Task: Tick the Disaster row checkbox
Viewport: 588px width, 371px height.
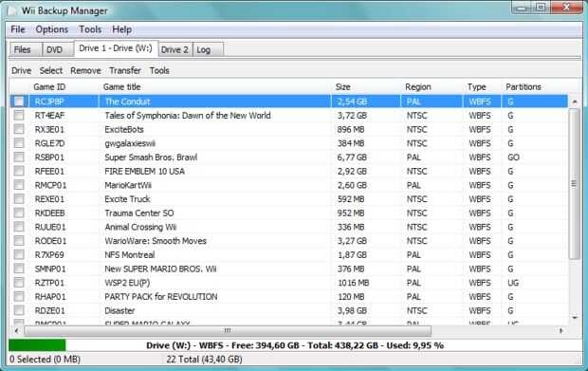Action: (19, 310)
